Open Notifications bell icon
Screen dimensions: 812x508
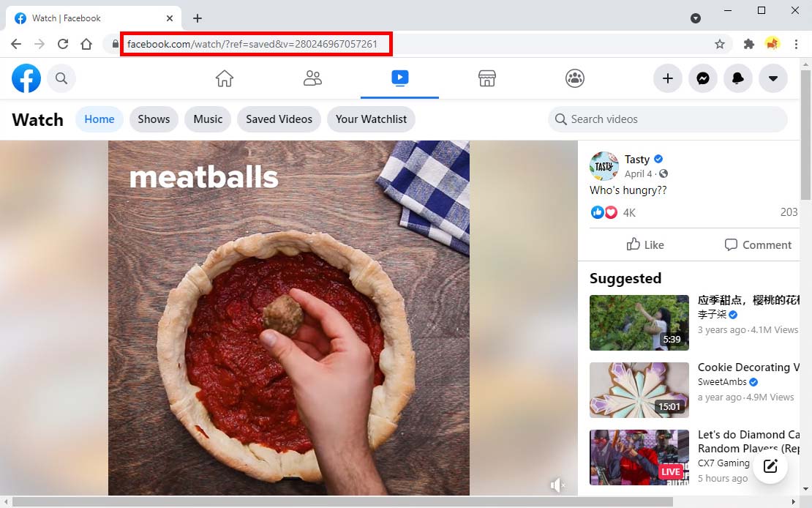(738, 78)
